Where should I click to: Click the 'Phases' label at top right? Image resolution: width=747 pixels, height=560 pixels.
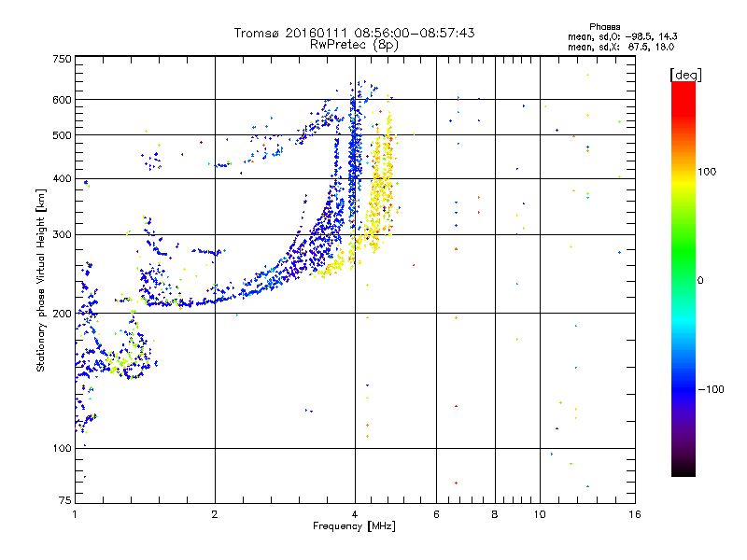click(x=604, y=27)
